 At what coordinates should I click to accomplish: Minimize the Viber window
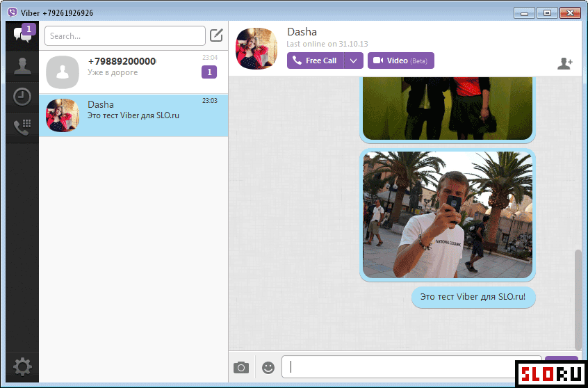click(524, 13)
